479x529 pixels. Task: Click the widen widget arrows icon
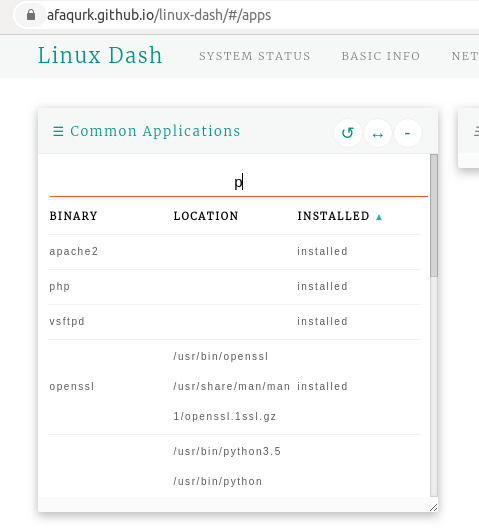tap(377, 133)
